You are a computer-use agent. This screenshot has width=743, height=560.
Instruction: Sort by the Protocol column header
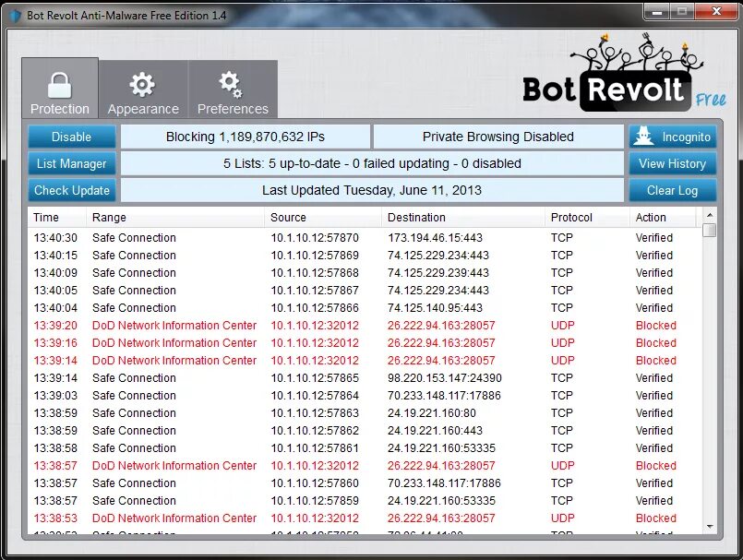point(587,218)
